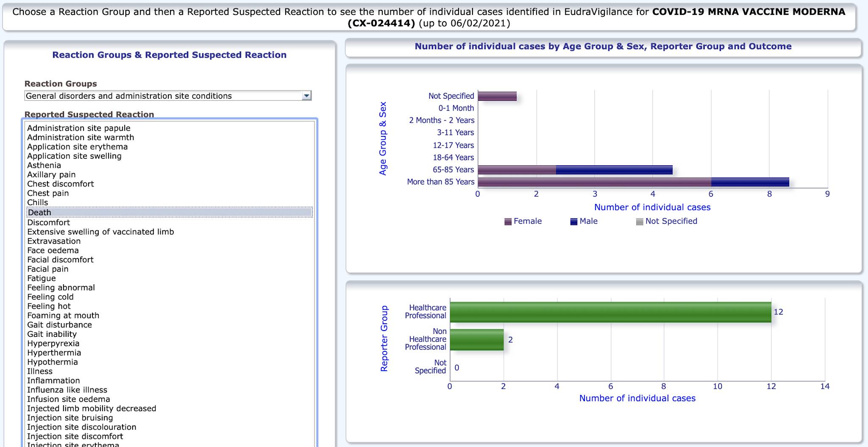
Task: Choose 'Axillary pain' from reaction list
Action: pyautogui.click(x=51, y=175)
